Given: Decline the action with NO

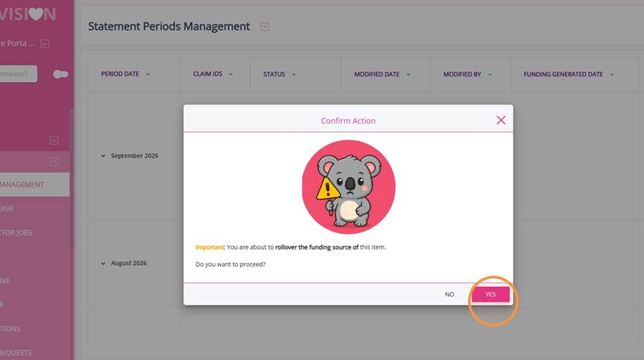Looking at the screenshot, I should click(x=450, y=294).
